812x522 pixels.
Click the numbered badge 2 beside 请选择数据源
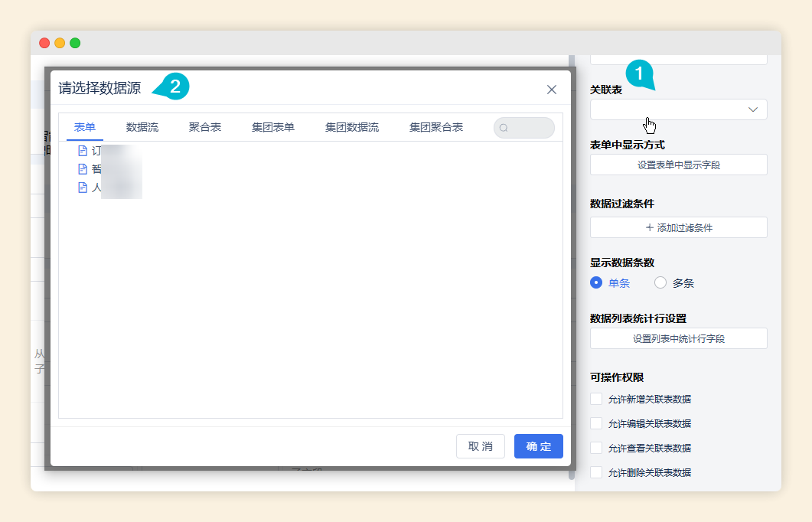tap(174, 86)
